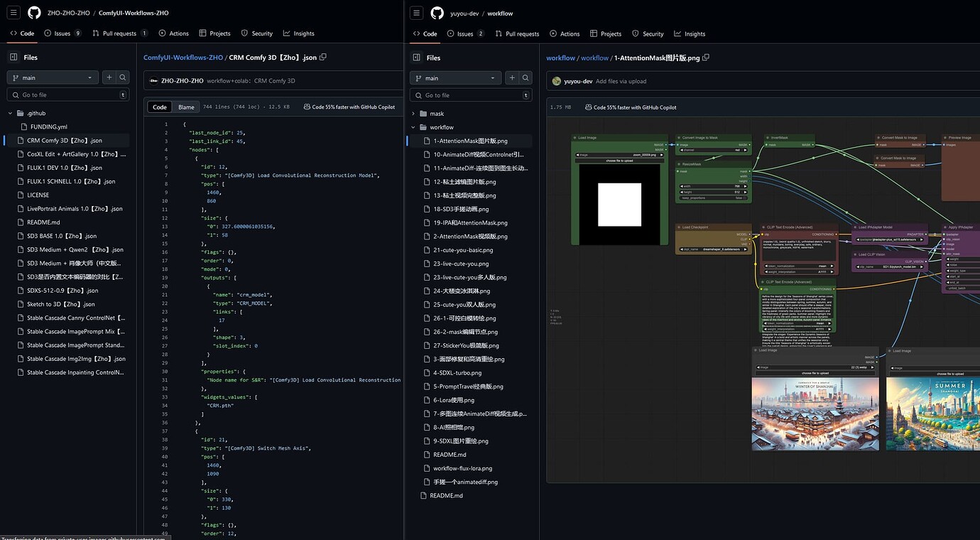The height and width of the screenshot is (540, 980).
Task: Switch to the Blame tab of the JSON file
Action: tap(185, 107)
